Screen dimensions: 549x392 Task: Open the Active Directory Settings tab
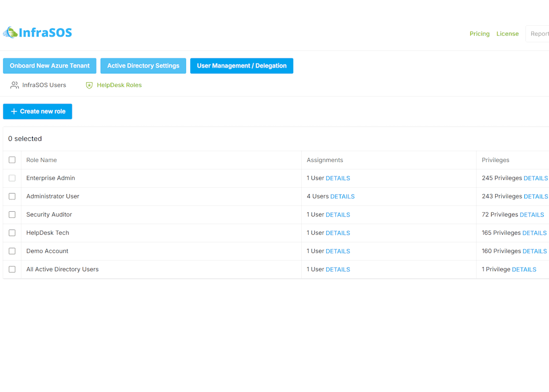pos(143,66)
